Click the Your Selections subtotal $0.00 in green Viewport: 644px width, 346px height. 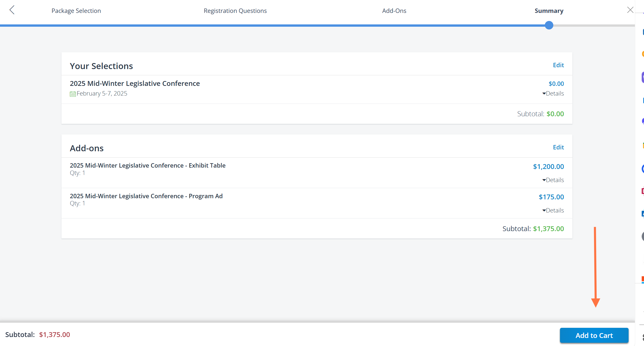pyautogui.click(x=555, y=114)
